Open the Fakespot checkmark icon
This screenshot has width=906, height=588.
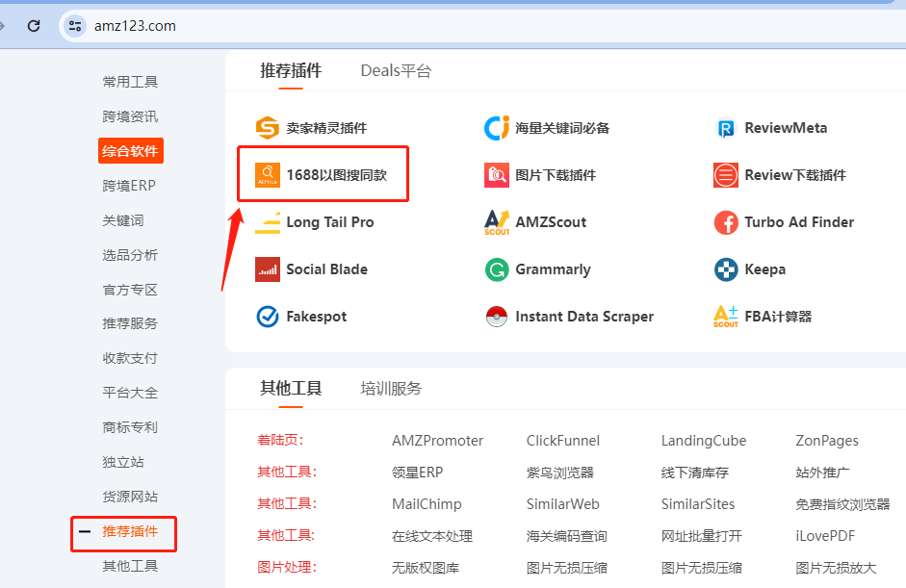[267, 317]
